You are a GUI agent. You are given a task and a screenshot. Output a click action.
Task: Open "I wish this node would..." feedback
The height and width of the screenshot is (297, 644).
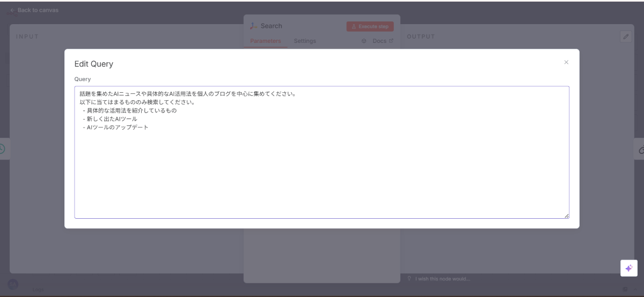[442, 279]
